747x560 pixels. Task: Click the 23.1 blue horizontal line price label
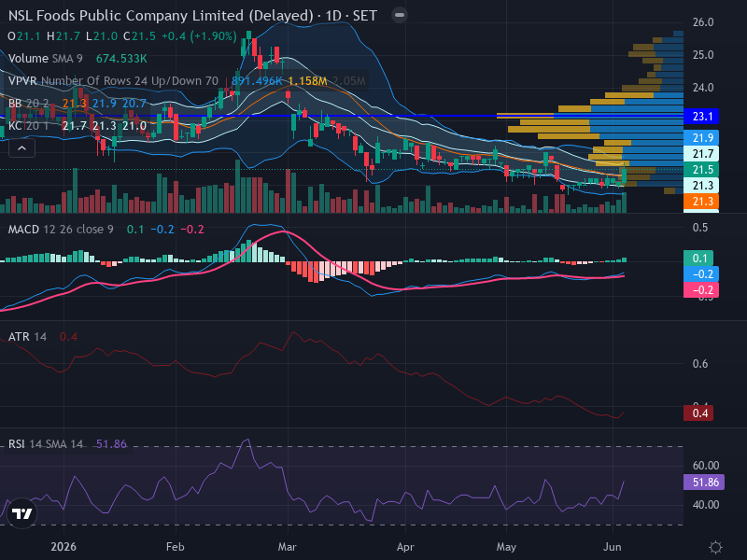pos(701,116)
